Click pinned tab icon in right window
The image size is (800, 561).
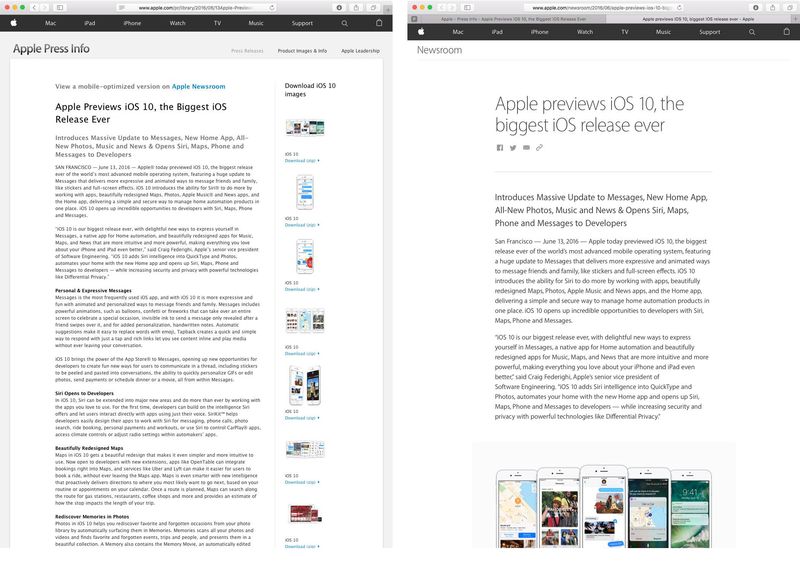[x=414, y=19]
